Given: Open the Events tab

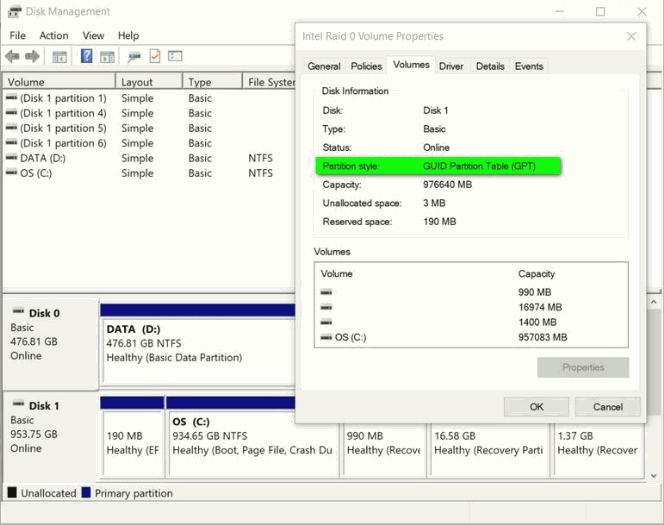Looking at the screenshot, I should (529, 67).
